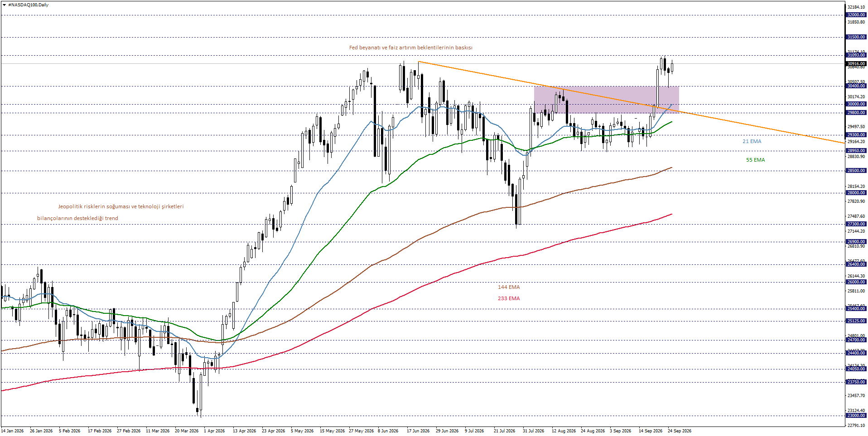
Task: Click the 144 EMA label
Action: (x=509, y=287)
